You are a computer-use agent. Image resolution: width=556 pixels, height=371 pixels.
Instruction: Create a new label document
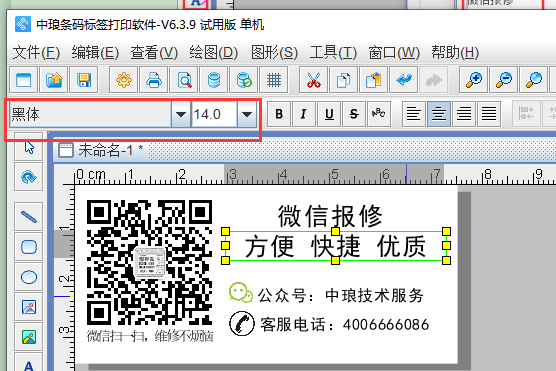tap(23, 80)
